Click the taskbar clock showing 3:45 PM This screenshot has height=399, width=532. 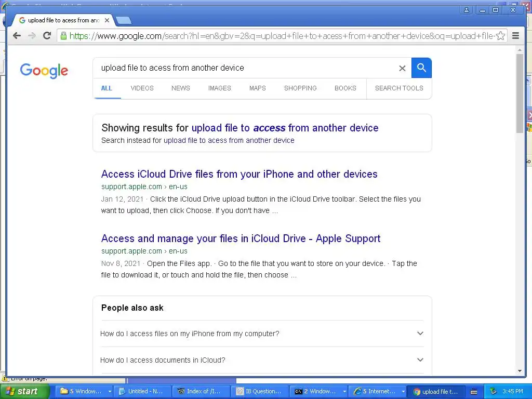513,391
